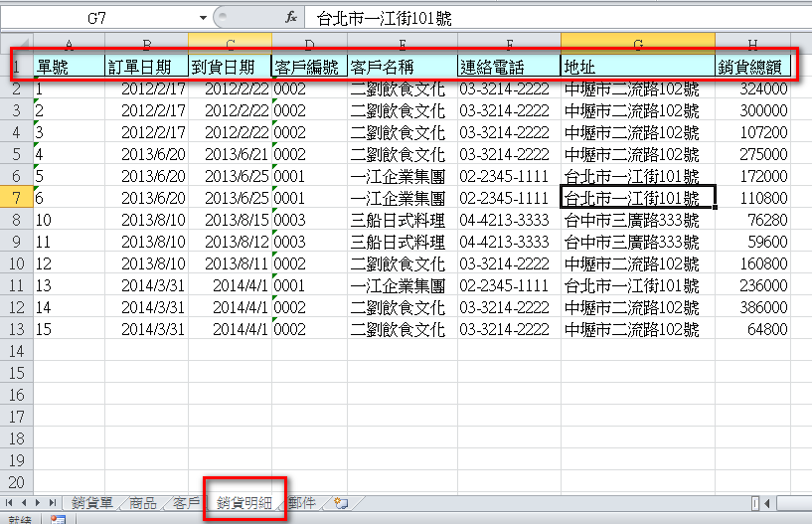
Task: Click header cell 連絡電話
Action: (510, 67)
